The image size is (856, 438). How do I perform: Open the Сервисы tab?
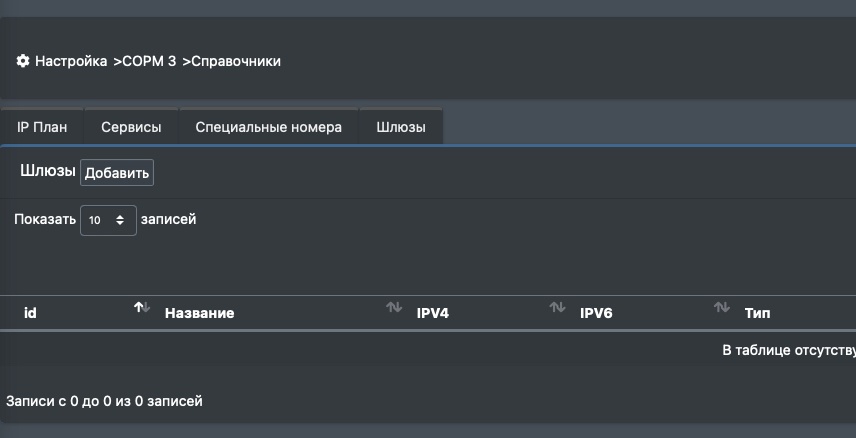(131, 127)
